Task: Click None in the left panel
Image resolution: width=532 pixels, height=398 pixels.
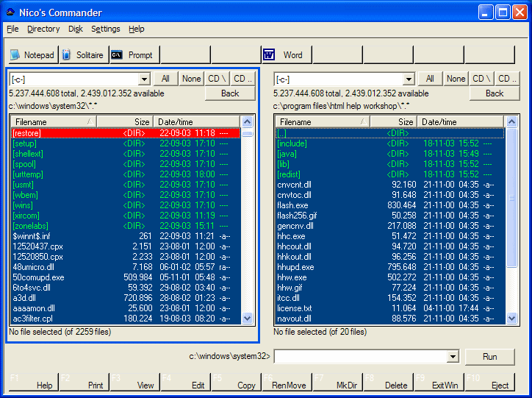Action: click(x=191, y=79)
